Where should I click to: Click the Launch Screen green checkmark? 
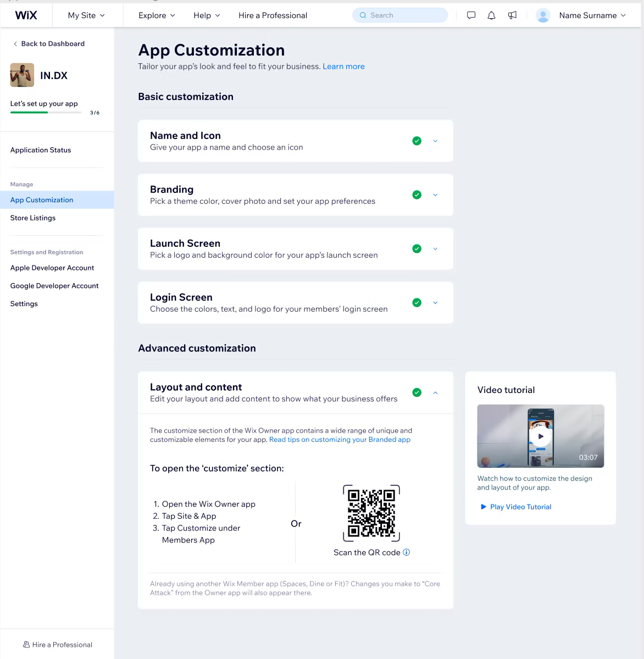tap(417, 248)
